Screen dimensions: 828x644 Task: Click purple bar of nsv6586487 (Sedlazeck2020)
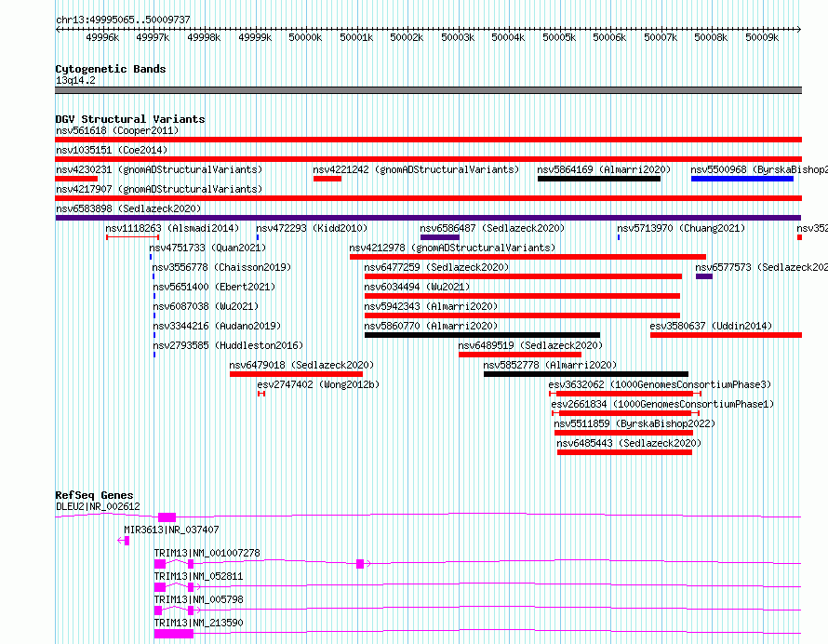(x=440, y=237)
